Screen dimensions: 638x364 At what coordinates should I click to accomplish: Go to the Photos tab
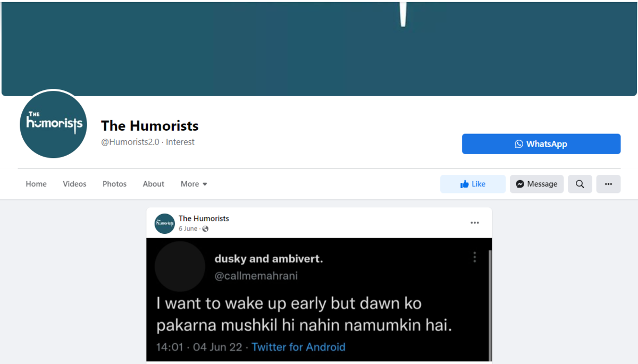114,184
